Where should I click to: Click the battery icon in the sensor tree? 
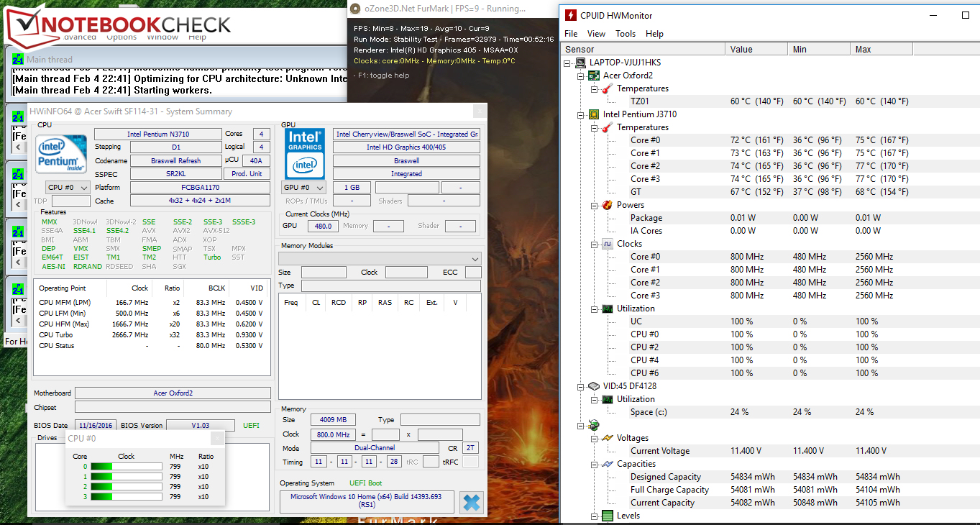[595, 425]
